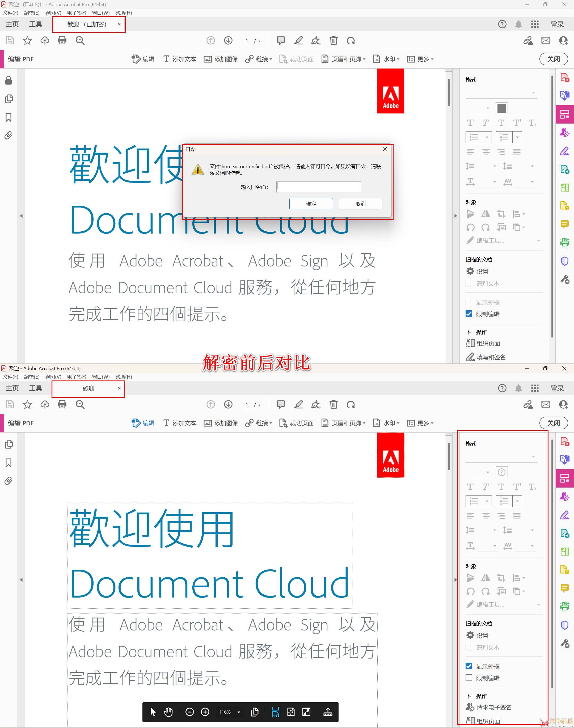Image resolution: width=574 pixels, height=728 pixels.
Task: Click flip horizontal object icon in bottom panel
Action: pyautogui.click(x=486, y=578)
